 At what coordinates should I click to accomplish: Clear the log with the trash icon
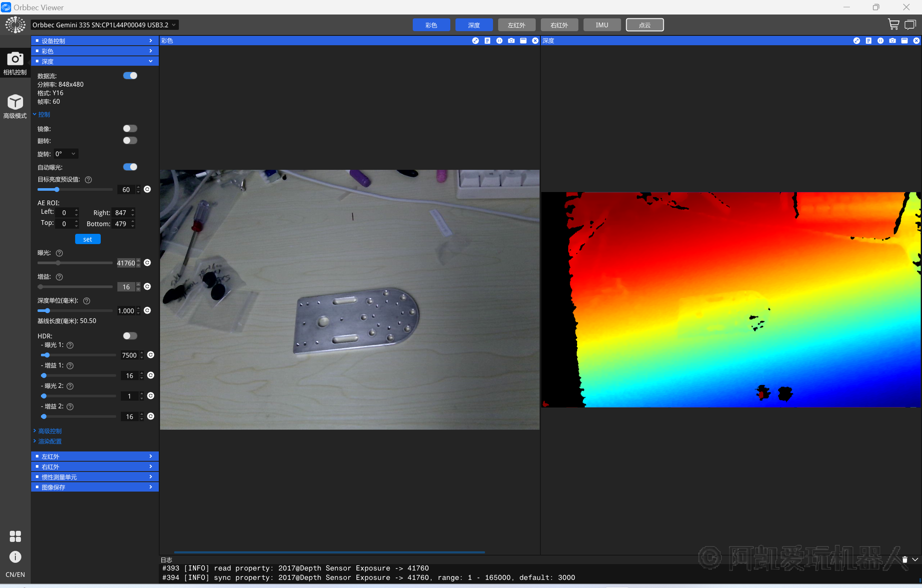904,559
